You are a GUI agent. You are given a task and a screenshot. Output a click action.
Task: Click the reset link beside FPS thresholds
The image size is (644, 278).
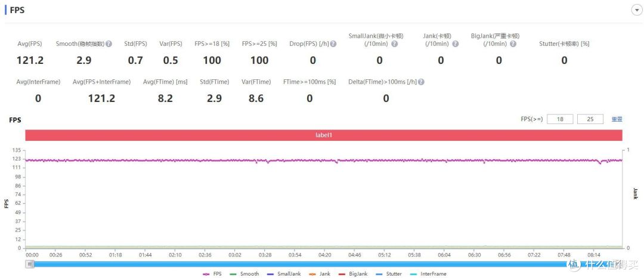tap(617, 119)
